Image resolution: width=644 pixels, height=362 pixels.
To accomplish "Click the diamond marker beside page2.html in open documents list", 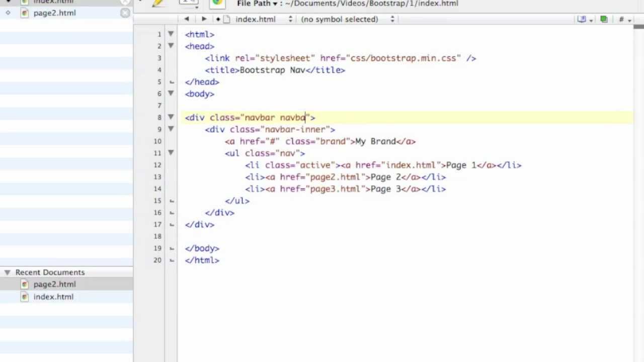I will click(8, 13).
